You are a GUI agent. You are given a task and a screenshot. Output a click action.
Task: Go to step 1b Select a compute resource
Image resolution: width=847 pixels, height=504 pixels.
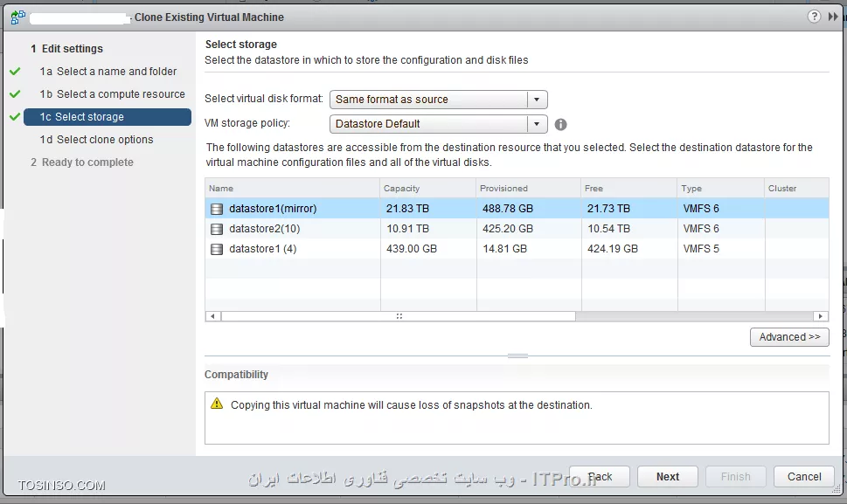coord(113,93)
